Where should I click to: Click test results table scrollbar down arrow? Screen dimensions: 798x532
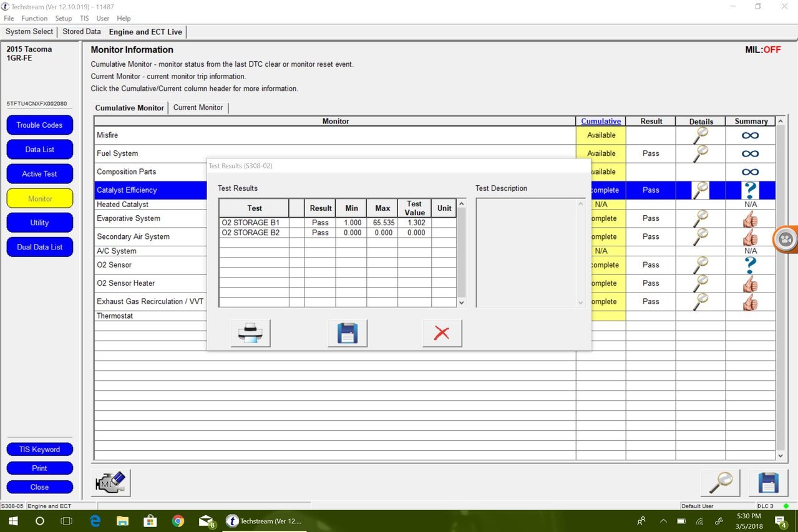point(462,302)
